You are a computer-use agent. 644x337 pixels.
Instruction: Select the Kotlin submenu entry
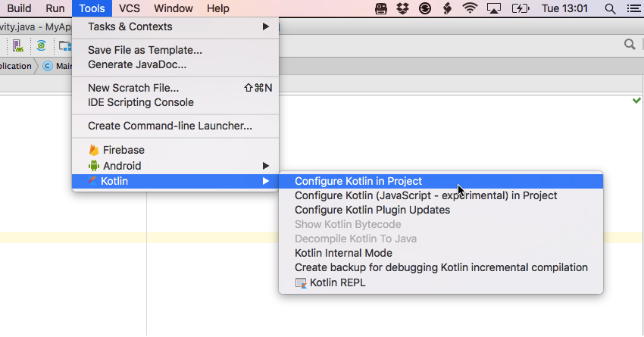pos(174,181)
